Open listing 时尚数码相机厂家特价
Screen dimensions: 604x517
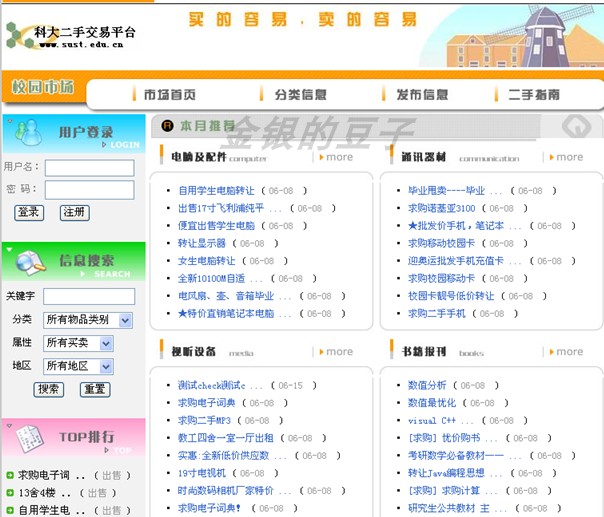(226, 491)
